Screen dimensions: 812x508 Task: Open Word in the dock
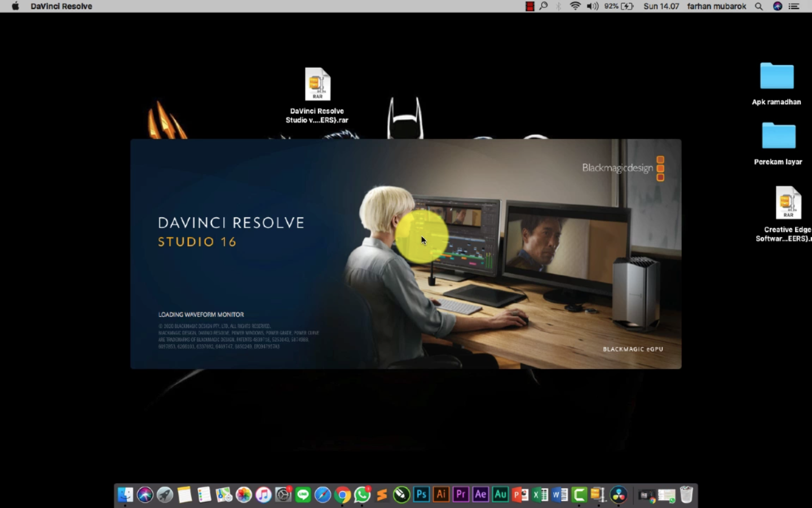(x=559, y=495)
